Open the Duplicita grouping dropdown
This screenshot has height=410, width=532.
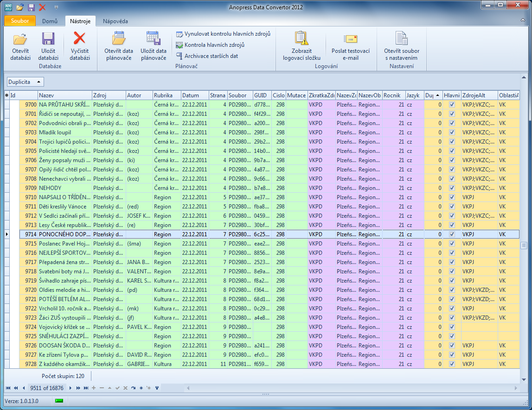[x=26, y=82]
